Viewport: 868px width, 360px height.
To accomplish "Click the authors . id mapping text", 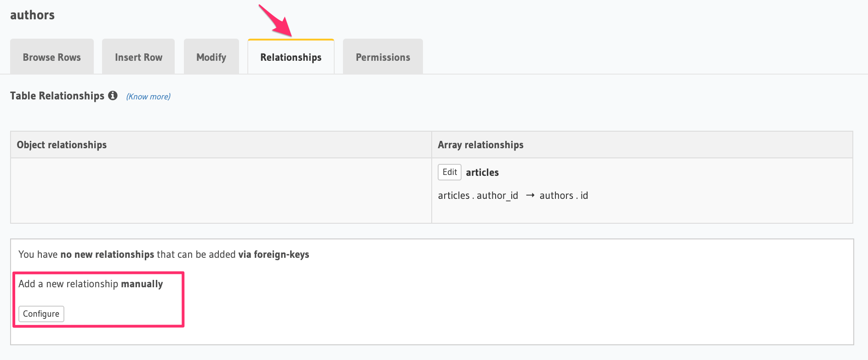I will point(564,196).
